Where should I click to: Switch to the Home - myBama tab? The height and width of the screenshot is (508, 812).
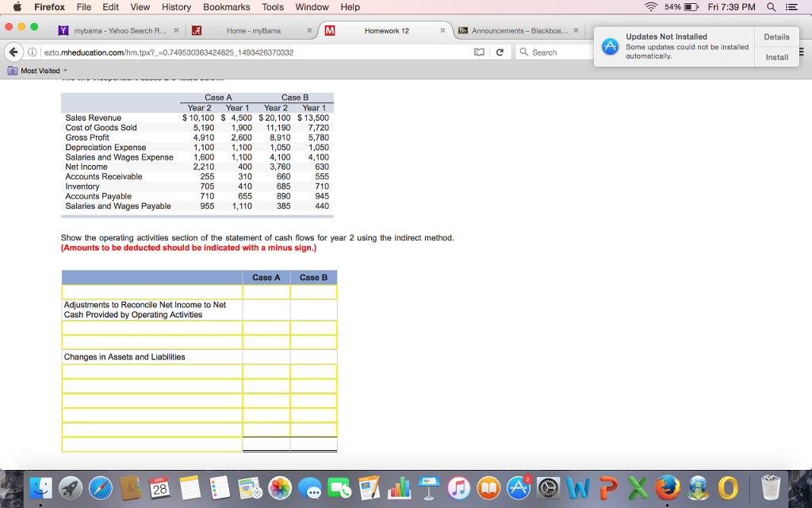[252, 31]
